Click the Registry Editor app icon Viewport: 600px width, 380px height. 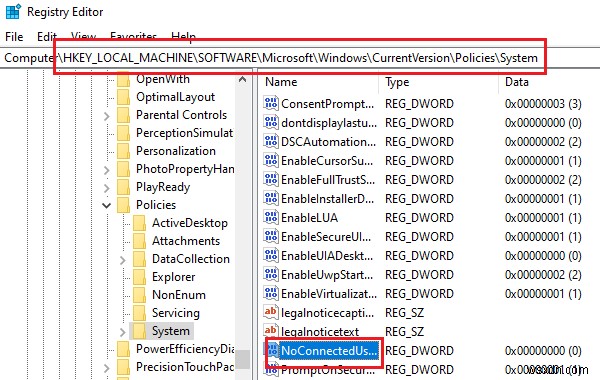click(13, 11)
